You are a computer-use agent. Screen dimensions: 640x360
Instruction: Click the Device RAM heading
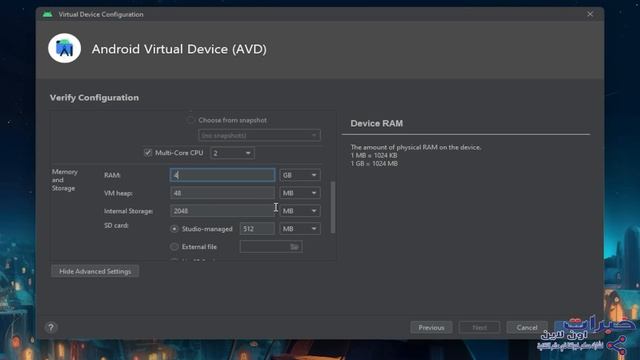pyautogui.click(x=376, y=123)
